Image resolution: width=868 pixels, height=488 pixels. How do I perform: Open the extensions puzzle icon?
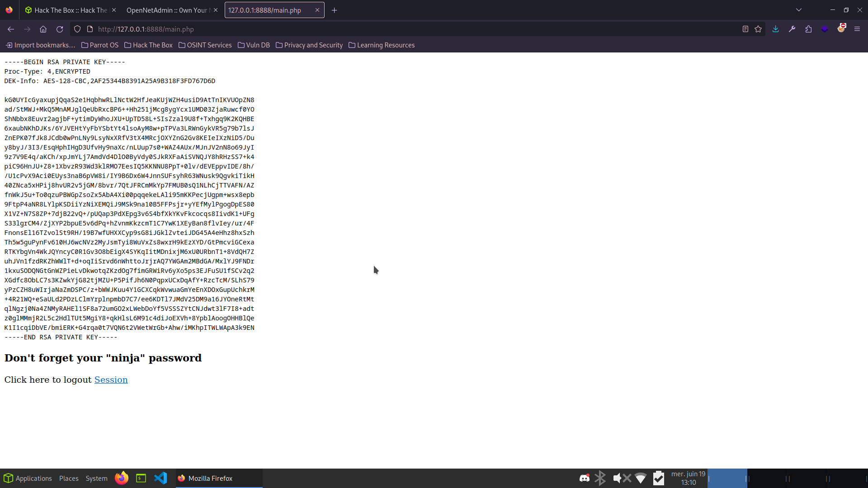(808, 29)
